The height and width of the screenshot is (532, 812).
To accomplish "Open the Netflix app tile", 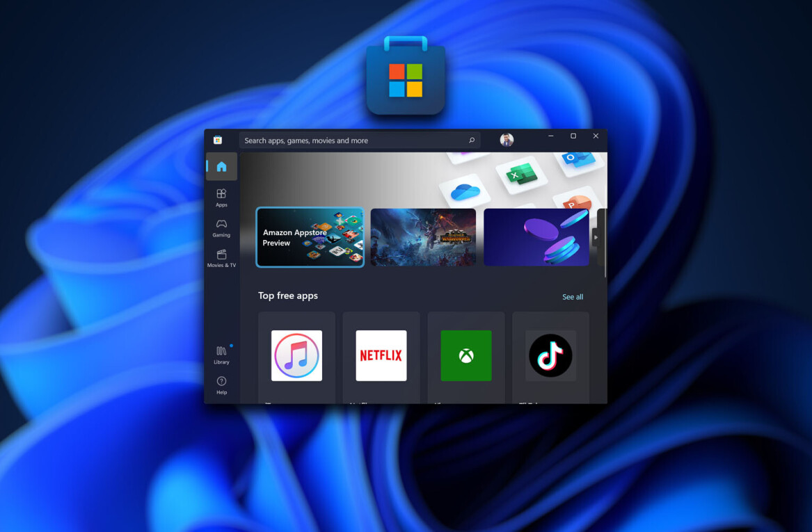I will click(381, 356).
